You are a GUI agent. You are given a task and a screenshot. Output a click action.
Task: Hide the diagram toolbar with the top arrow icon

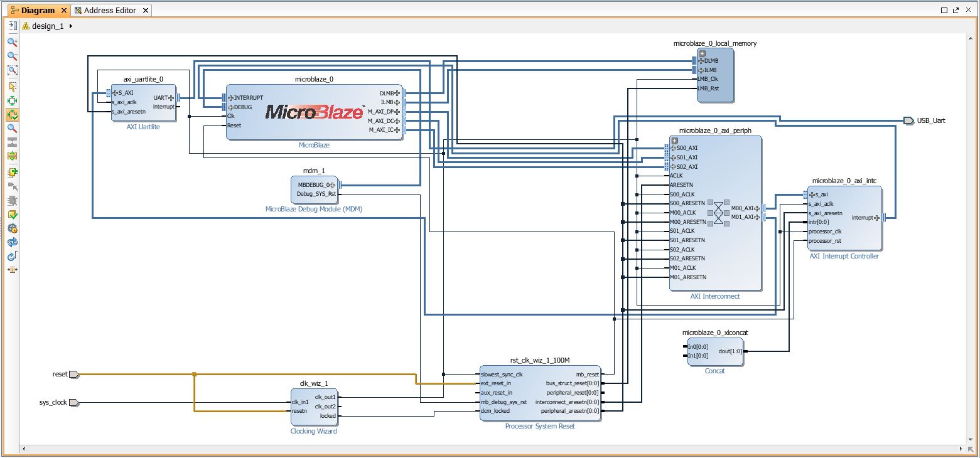(12, 26)
